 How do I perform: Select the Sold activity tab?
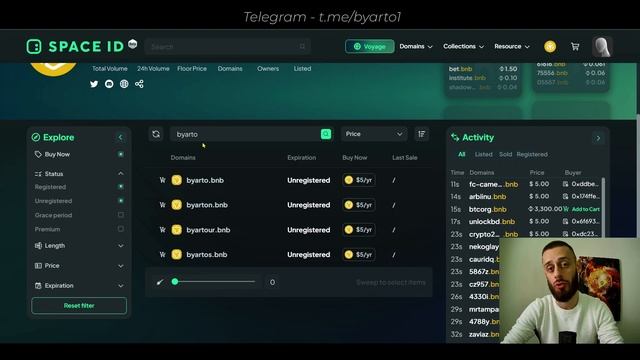pyautogui.click(x=505, y=154)
